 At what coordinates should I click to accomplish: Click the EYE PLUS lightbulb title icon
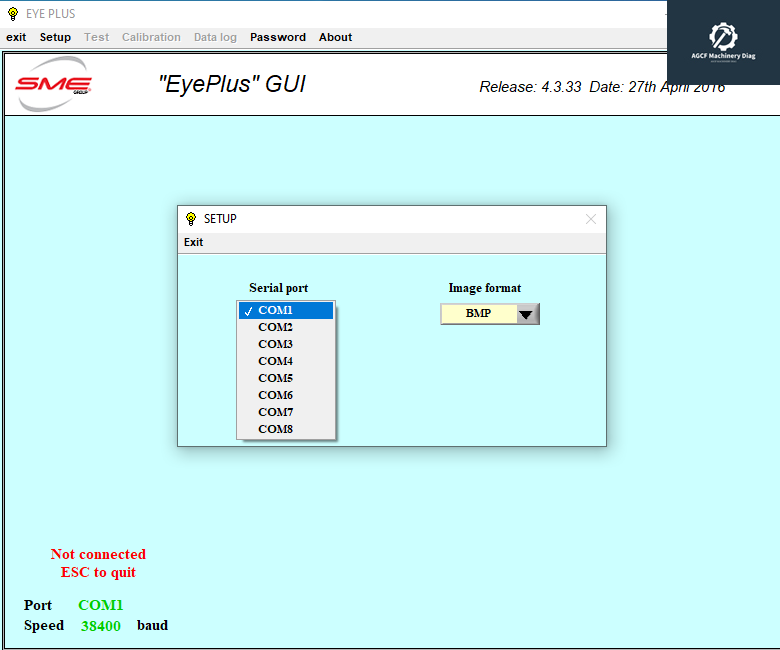pos(12,14)
